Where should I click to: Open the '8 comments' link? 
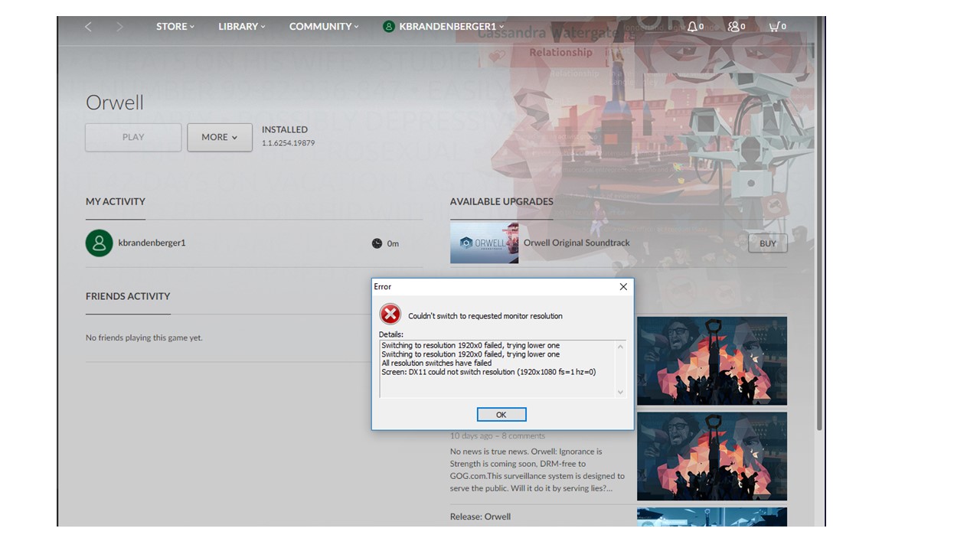tap(522, 435)
